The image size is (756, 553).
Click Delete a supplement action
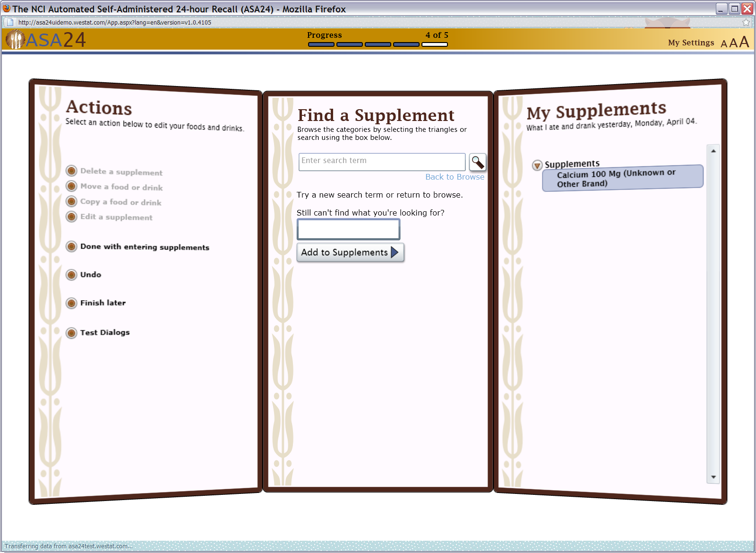click(121, 172)
